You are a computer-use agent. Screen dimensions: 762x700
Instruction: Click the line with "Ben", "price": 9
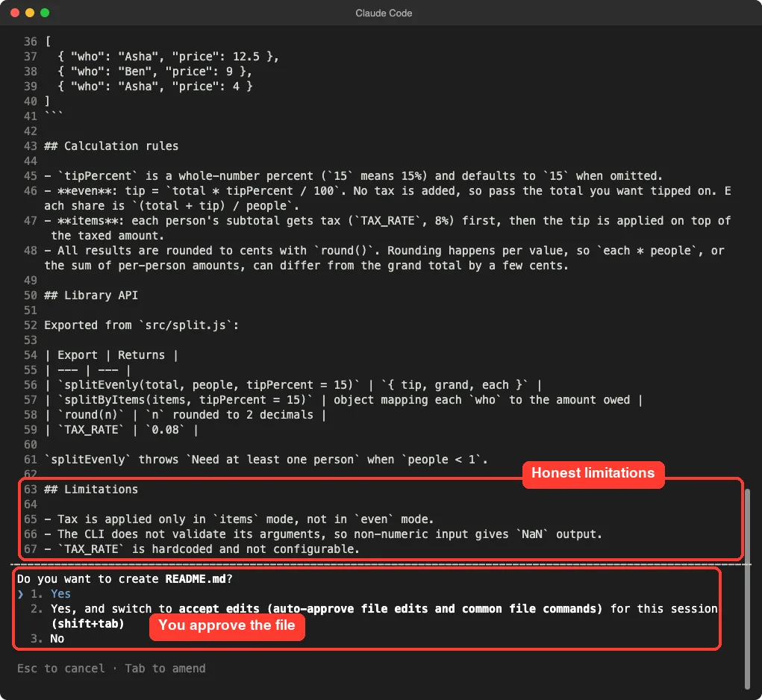coord(154,72)
